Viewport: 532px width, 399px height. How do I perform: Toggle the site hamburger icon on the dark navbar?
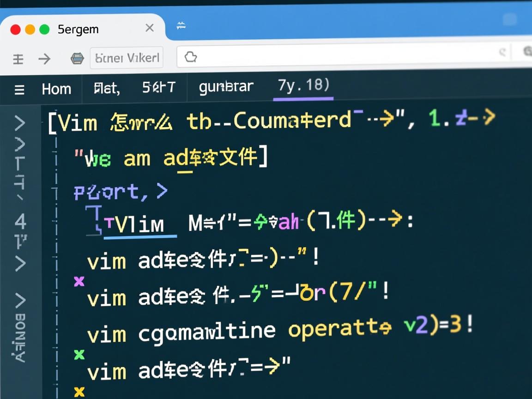(19, 90)
